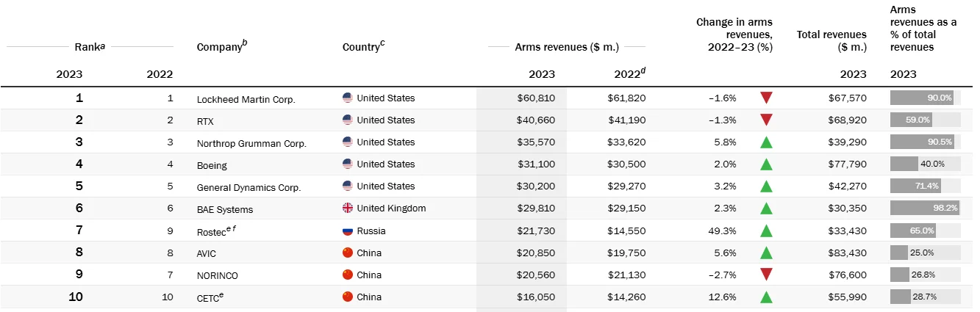
Task: Click the Country column header
Action: tap(363, 47)
